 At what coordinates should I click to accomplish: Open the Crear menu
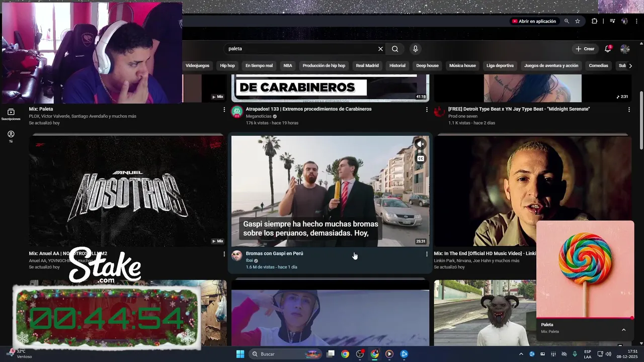585,49
